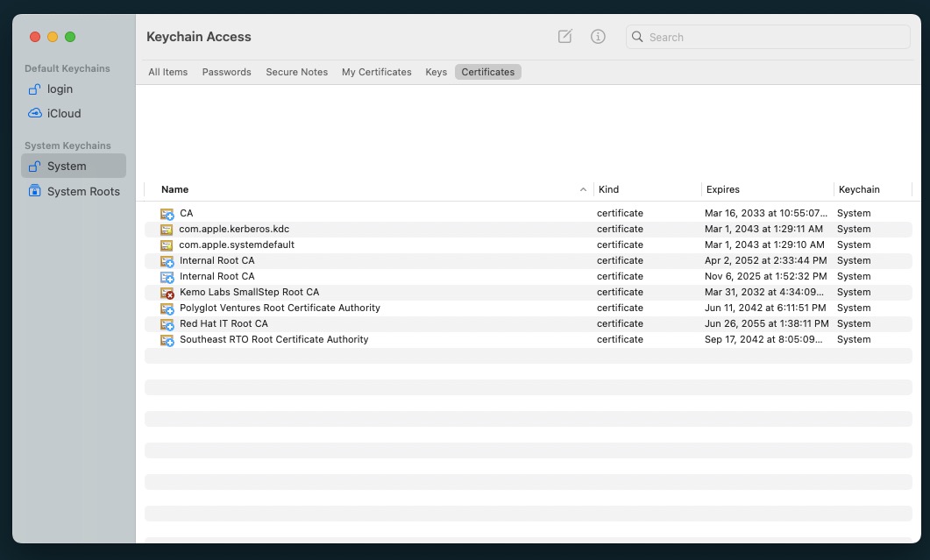Screen dimensions: 930x560
Task: Select the System keychain in sidebar
Action: tap(67, 167)
